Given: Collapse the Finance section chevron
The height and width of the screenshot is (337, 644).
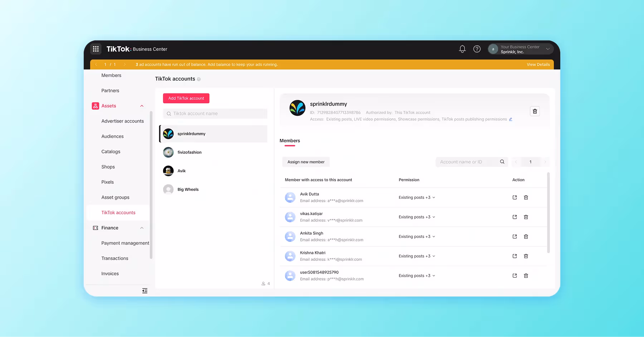Looking at the screenshot, I should pos(142,228).
